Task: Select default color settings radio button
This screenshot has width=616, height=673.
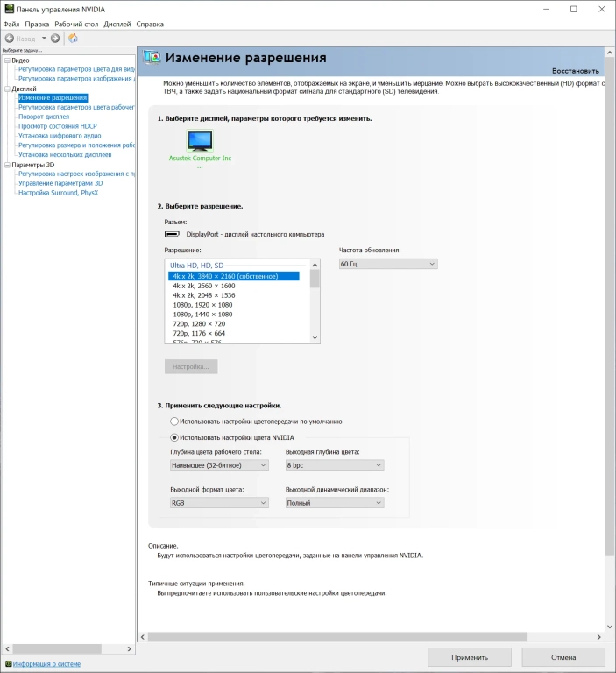Action: (174, 422)
